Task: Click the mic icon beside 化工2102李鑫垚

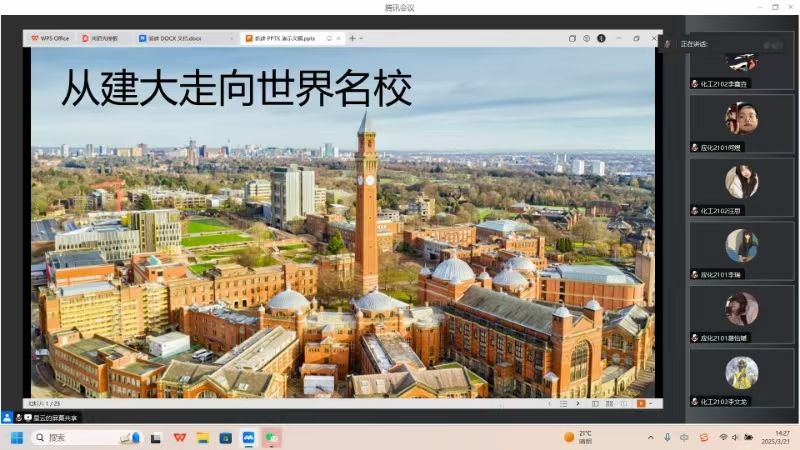Action: [695, 84]
